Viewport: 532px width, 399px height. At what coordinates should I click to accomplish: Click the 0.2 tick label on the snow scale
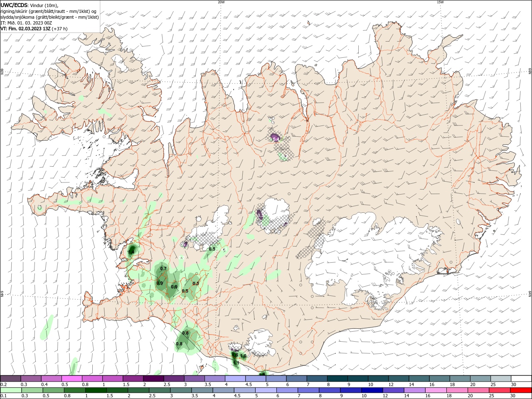[x=4, y=384]
